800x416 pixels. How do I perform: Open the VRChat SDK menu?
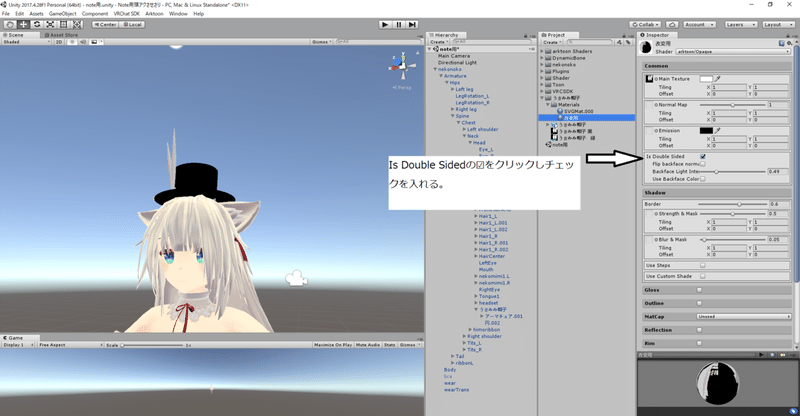coord(127,14)
